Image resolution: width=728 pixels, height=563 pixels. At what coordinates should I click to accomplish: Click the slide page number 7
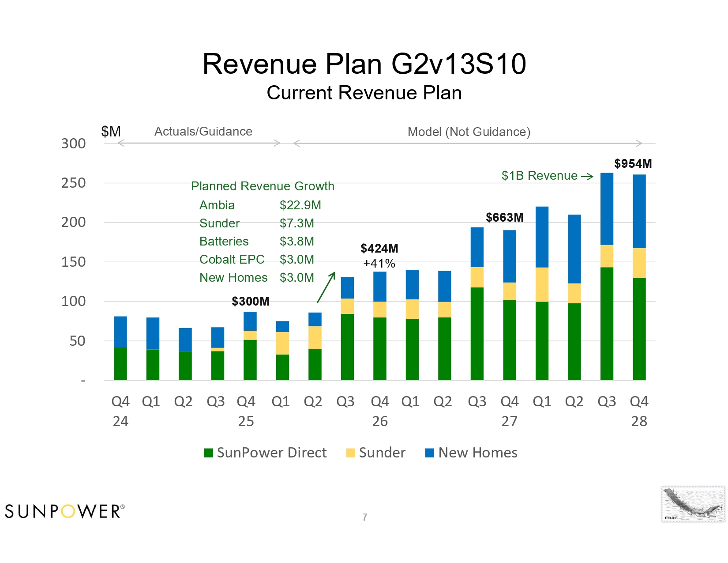click(365, 517)
